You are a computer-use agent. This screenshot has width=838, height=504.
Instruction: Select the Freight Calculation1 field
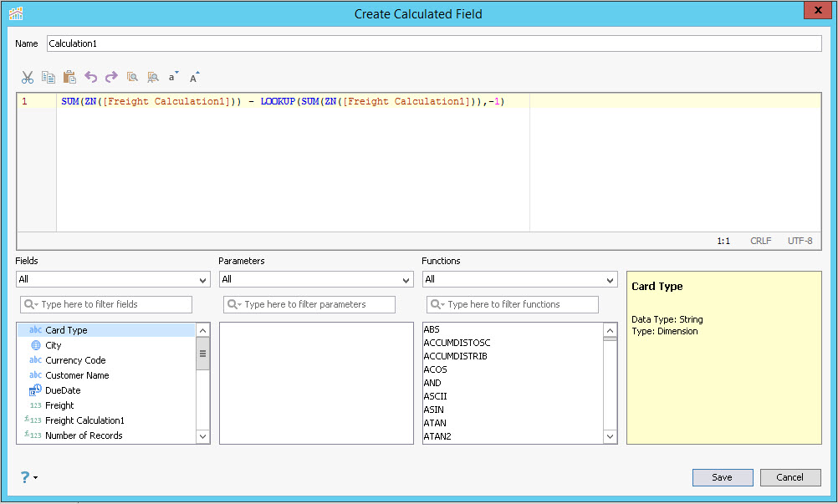pyautogui.click(x=84, y=420)
